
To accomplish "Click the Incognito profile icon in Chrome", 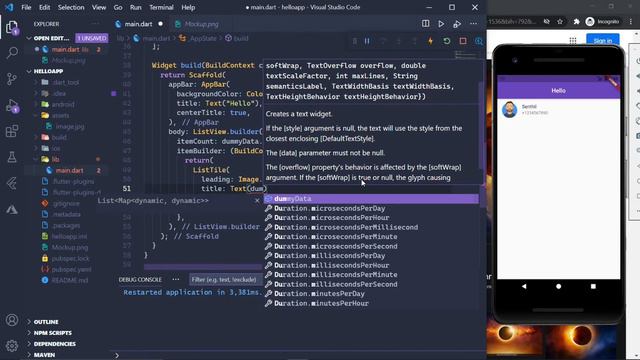I will tap(603, 22).
